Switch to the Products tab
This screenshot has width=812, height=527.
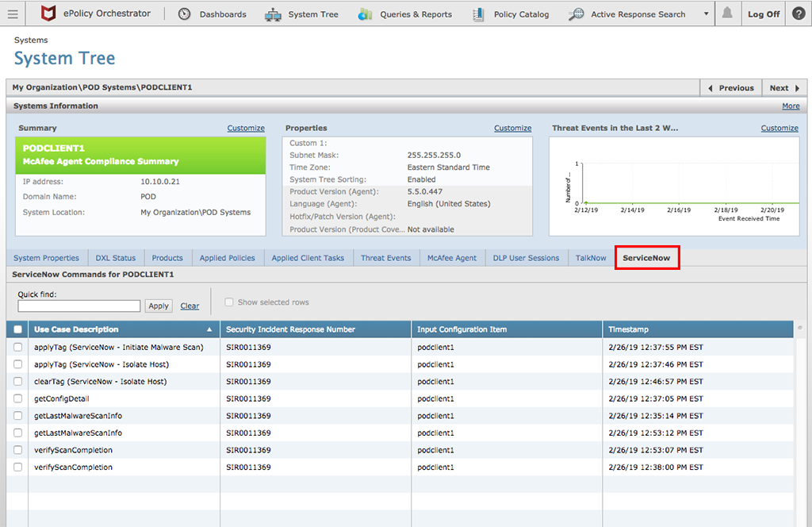(167, 258)
